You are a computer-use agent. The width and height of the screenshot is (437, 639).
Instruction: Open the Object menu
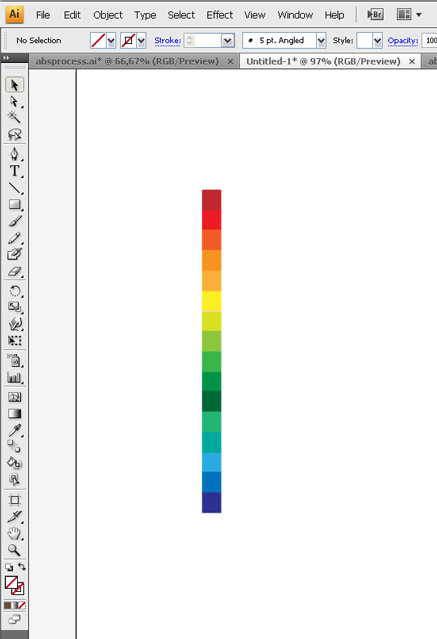(108, 15)
